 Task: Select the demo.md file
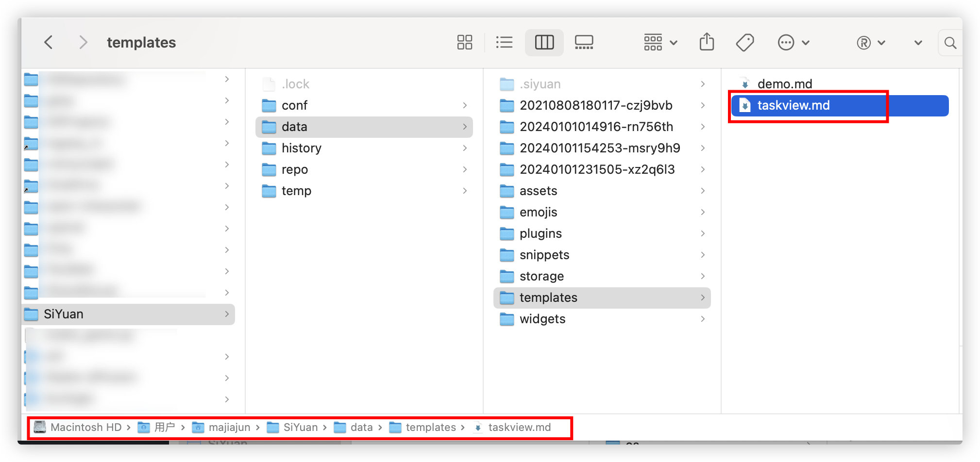pos(840,84)
